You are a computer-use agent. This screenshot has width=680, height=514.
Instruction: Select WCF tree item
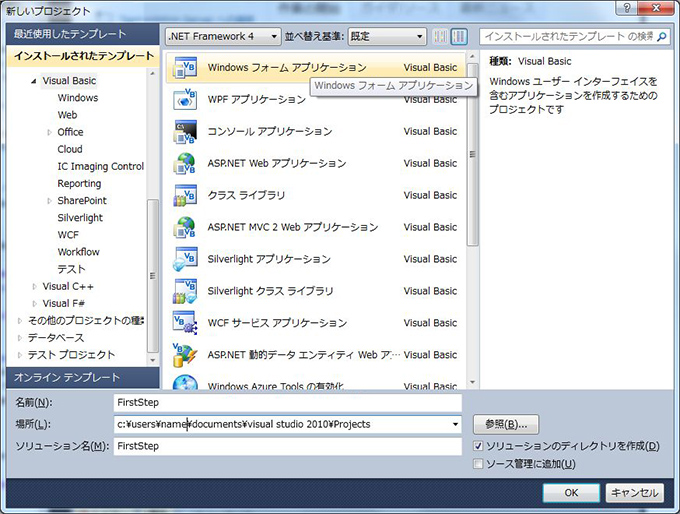(x=69, y=235)
